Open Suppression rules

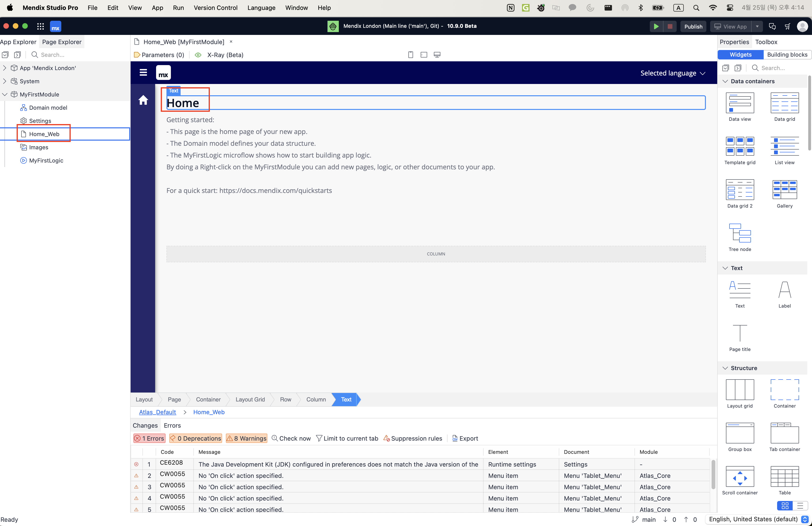click(412, 438)
